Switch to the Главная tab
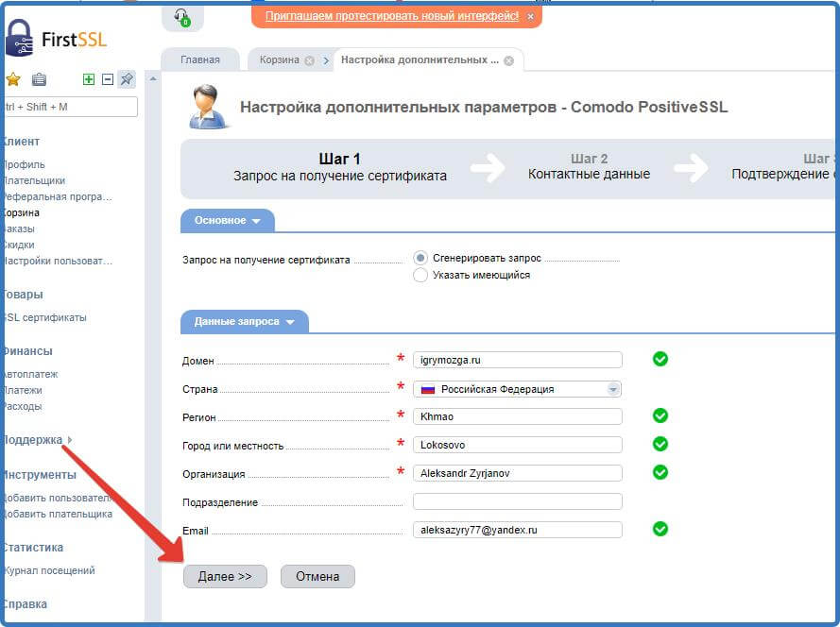 click(200, 60)
